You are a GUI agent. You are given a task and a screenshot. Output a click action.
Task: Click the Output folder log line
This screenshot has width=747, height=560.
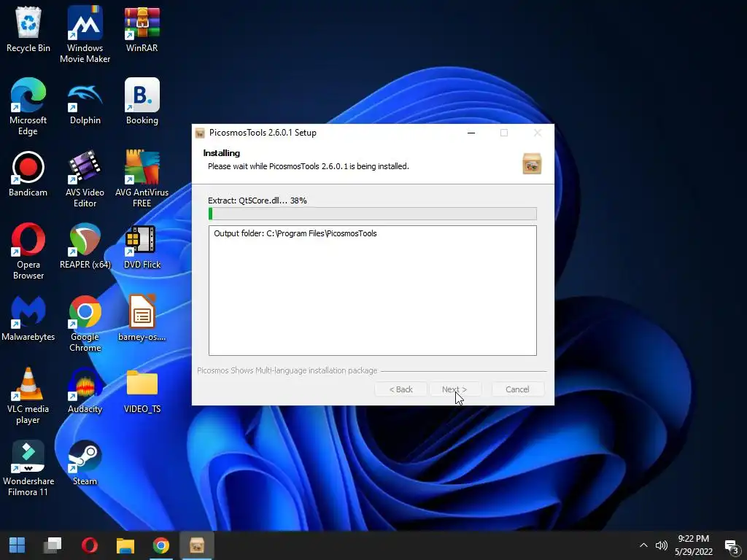[x=295, y=233]
